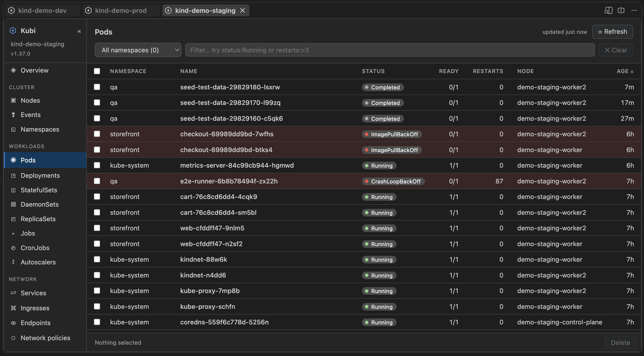Click the side-by-side preview icon top right

(608, 10)
